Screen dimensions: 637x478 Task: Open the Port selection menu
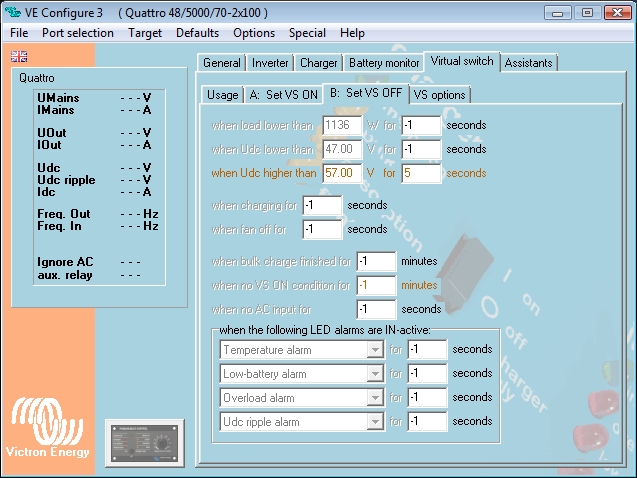point(78,33)
